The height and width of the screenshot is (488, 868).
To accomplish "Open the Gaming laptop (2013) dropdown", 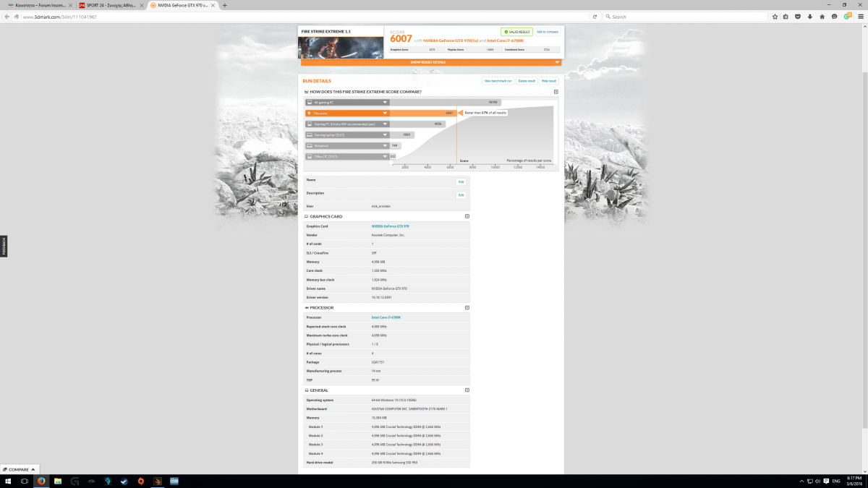I will (x=348, y=134).
